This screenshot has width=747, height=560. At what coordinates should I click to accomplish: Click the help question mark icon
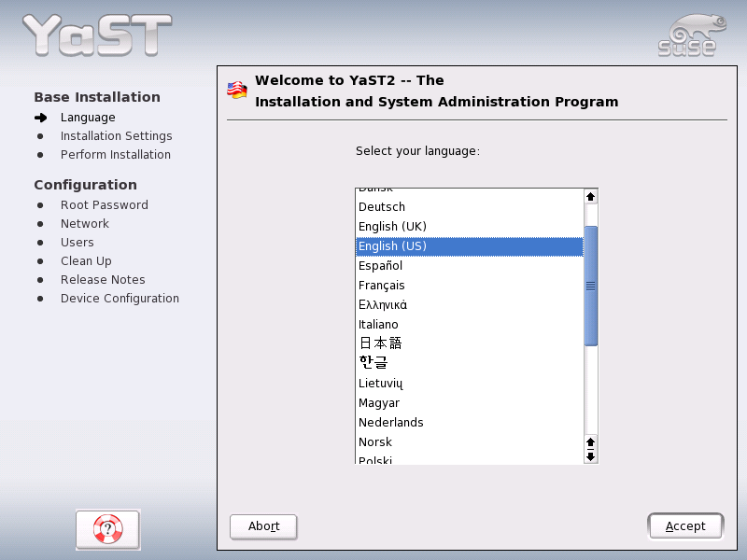point(107,529)
